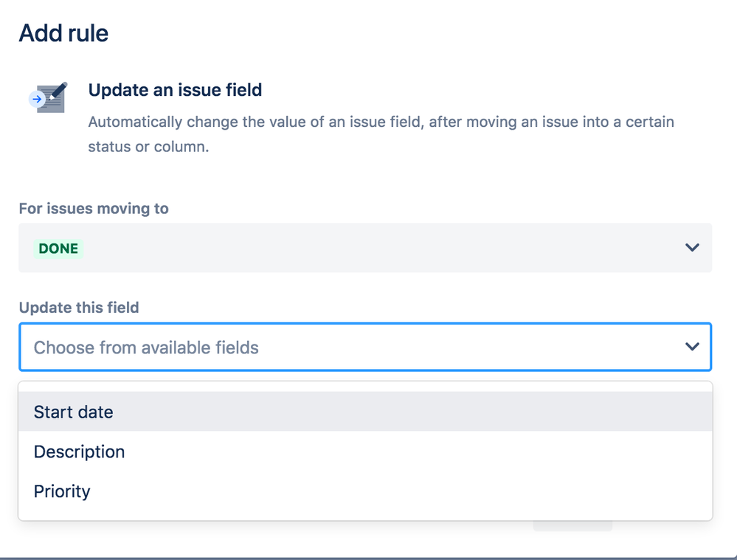
Task: Click the status or column description line
Action: click(148, 146)
